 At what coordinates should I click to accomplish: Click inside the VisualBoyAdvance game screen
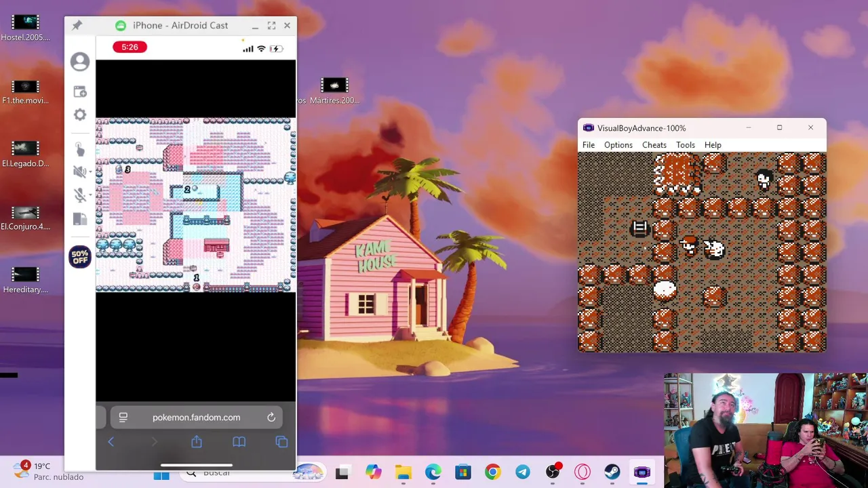(x=702, y=252)
